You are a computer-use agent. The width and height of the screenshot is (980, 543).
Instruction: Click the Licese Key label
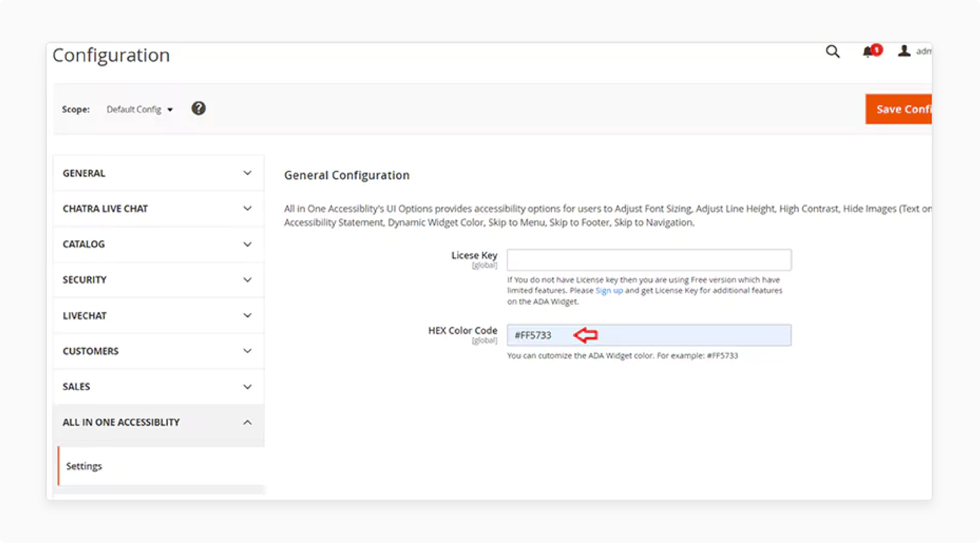(474, 255)
